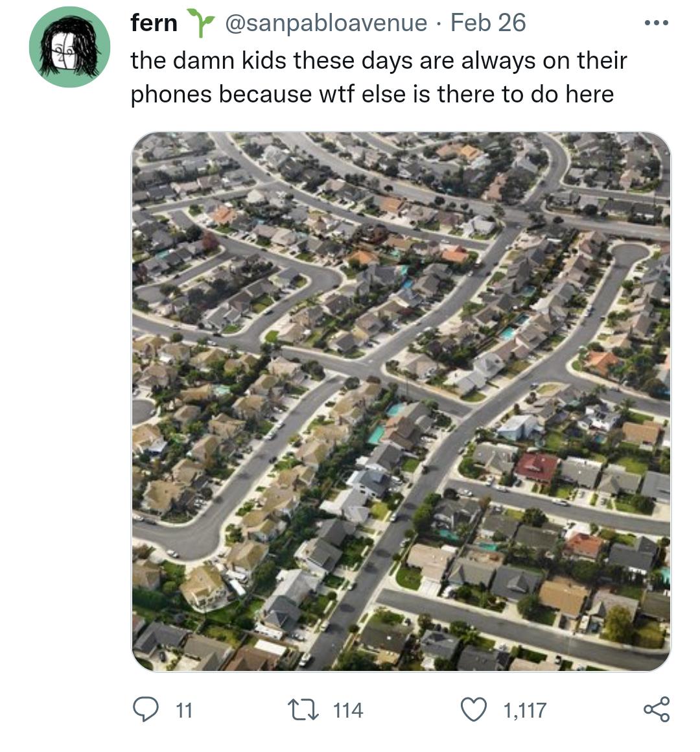
Task: Click the dark red-roofed house in photo
Action: tap(537, 467)
